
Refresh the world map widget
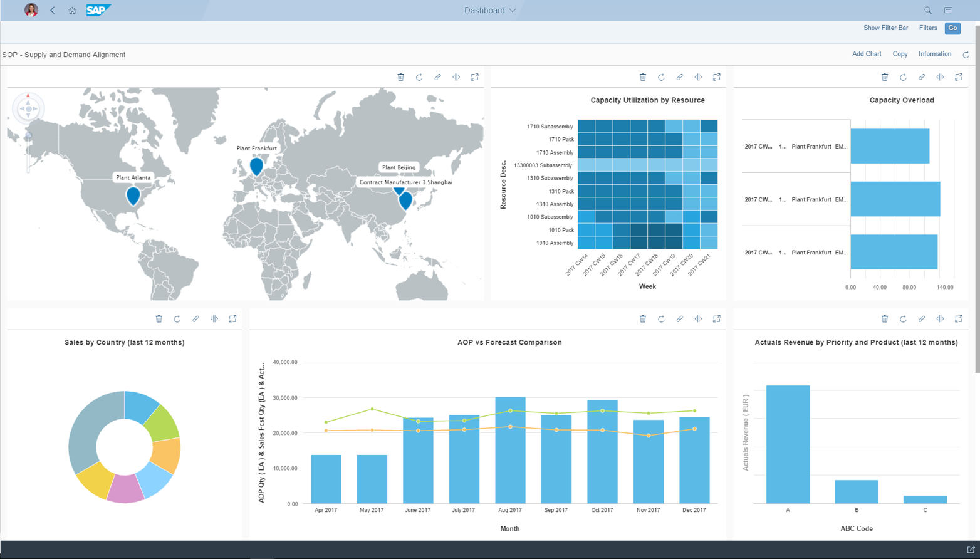click(x=419, y=76)
